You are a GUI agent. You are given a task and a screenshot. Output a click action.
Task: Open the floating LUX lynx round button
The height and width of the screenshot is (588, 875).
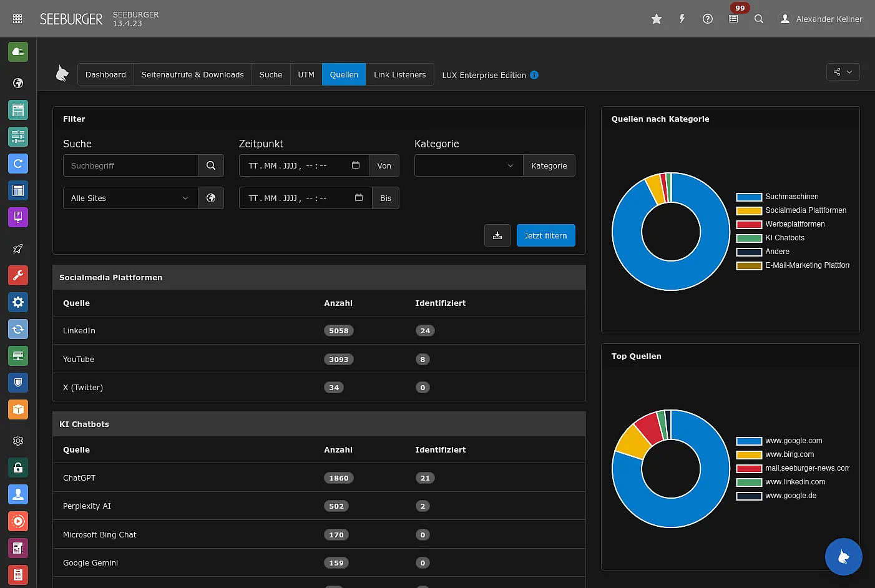(x=843, y=556)
